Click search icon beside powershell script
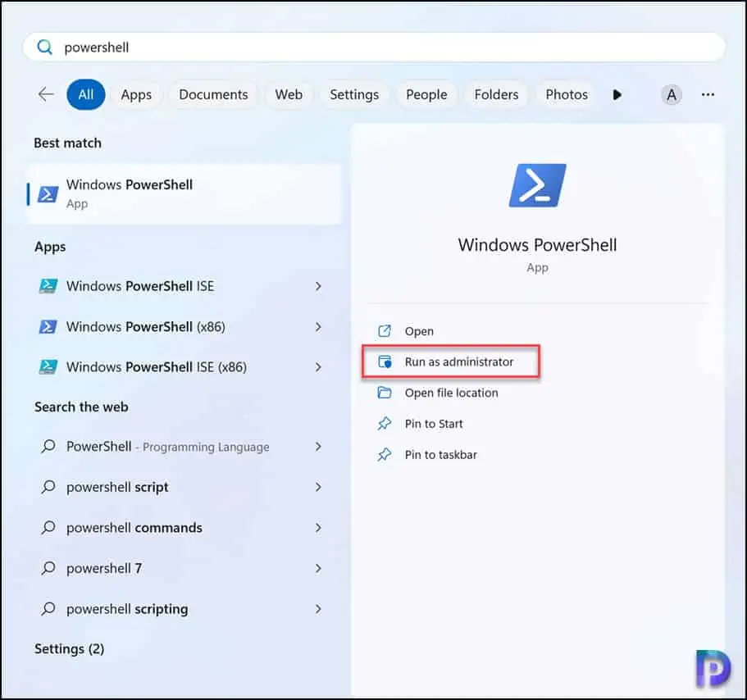This screenshot has width=747, height=700. [x=48, y=487]
